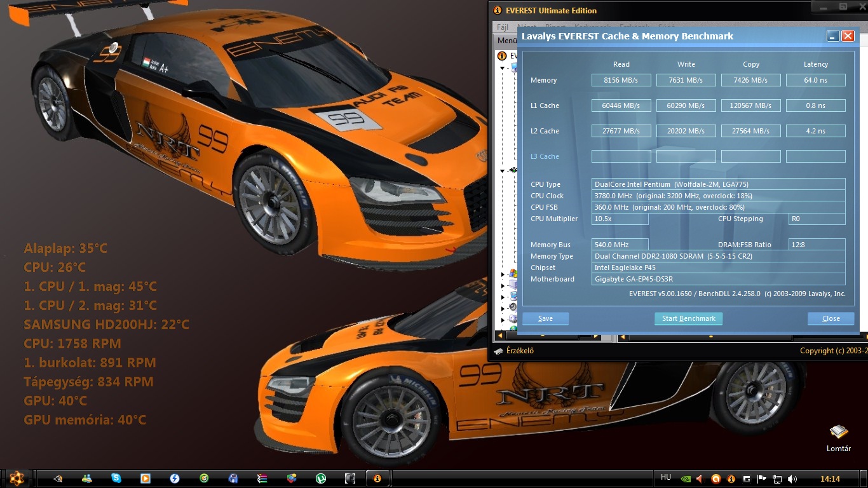The image size is (868, 488).
Task: Click the EVEREST root info icon in tree
Action: (x=501, y=56)
